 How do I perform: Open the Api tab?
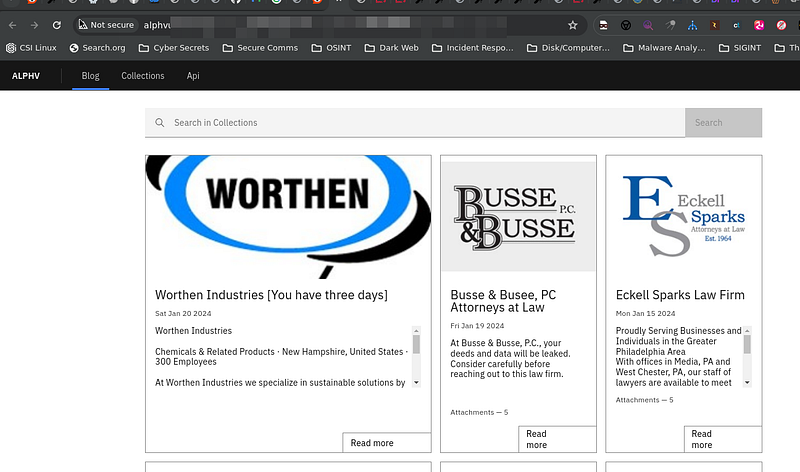point(193,76)
